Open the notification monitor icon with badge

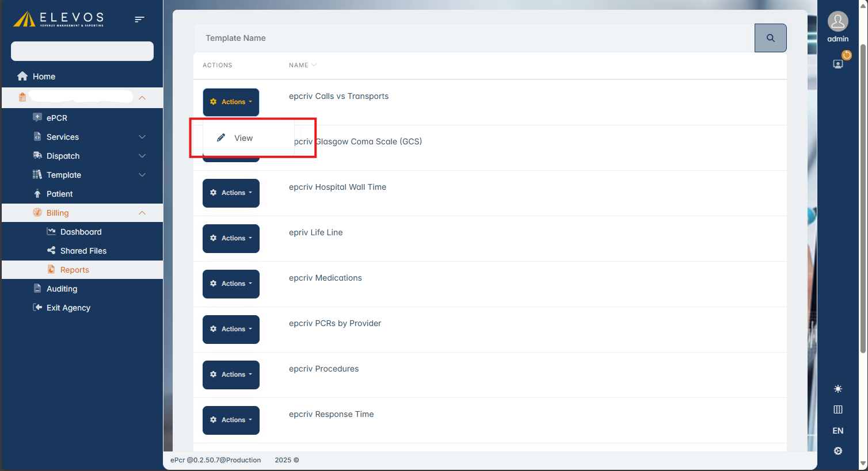(x=839, y=63)
